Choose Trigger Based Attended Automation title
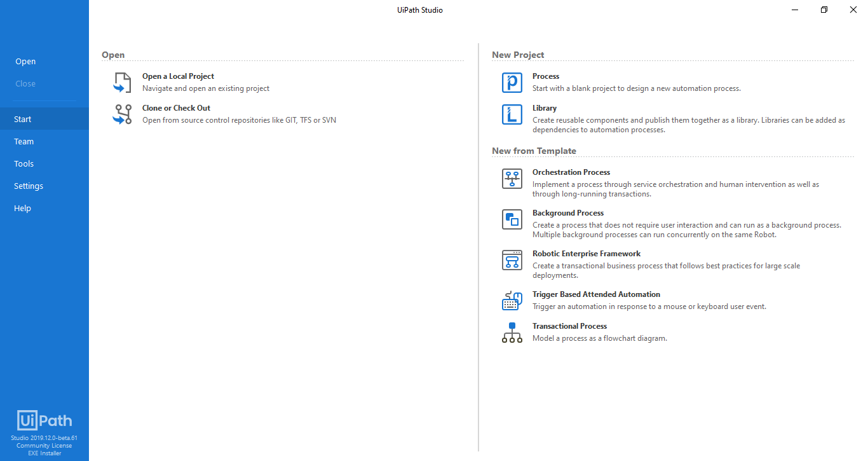This screenshot has height=461, width=868. coord(596,294)
